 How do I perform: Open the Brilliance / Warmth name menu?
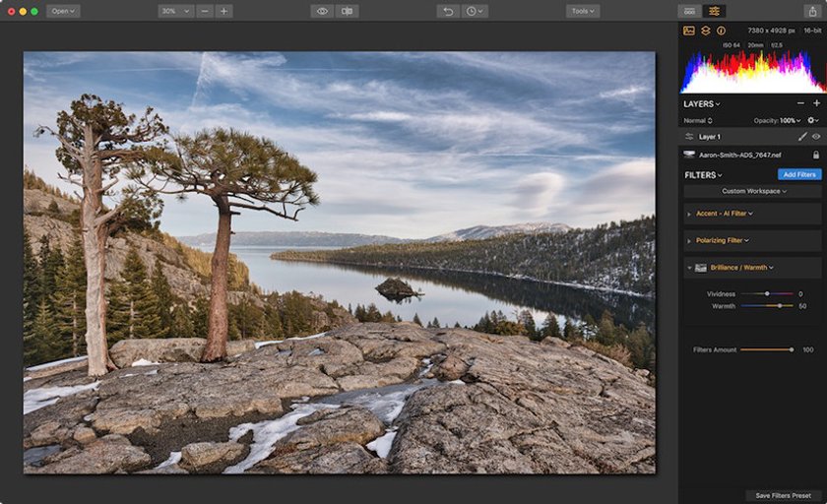coord(741,268)
